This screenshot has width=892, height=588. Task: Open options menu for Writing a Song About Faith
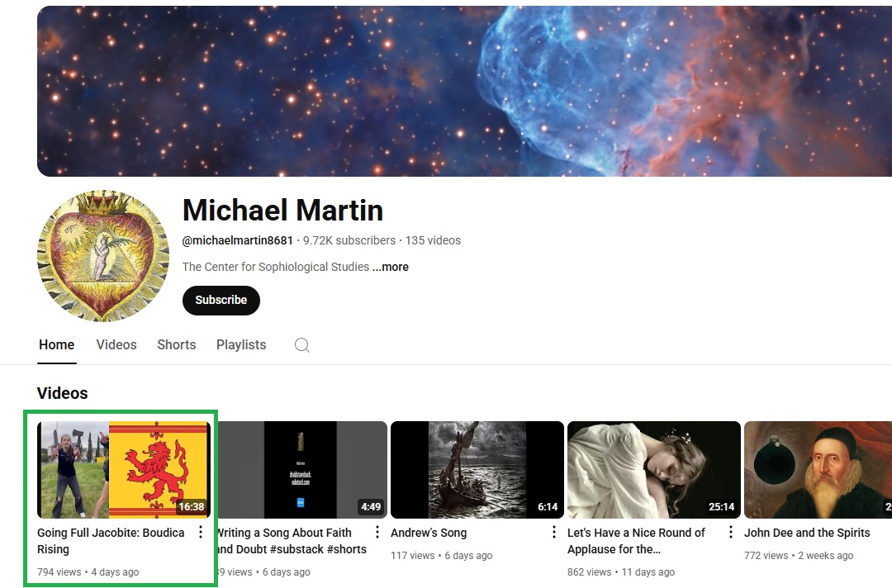377,533
